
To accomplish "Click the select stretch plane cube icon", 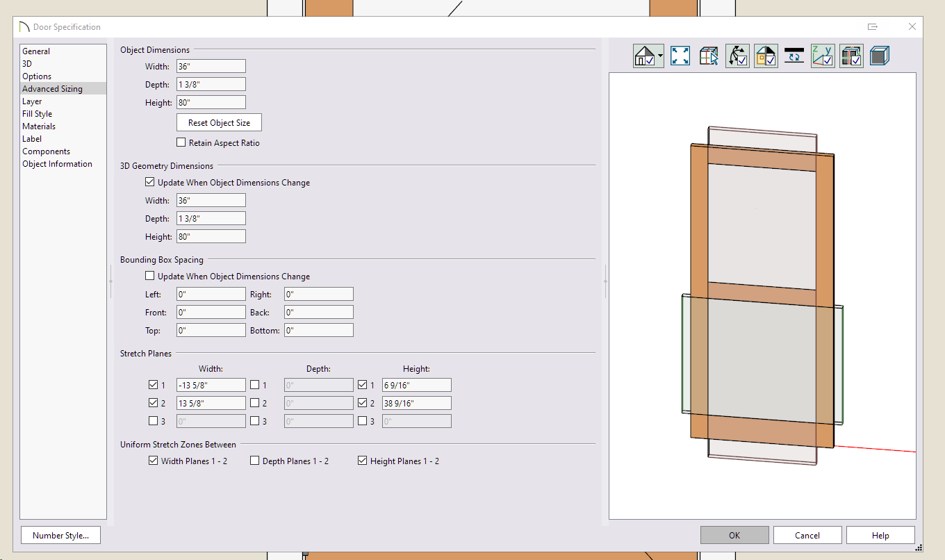I will click(x=709, y=56).
